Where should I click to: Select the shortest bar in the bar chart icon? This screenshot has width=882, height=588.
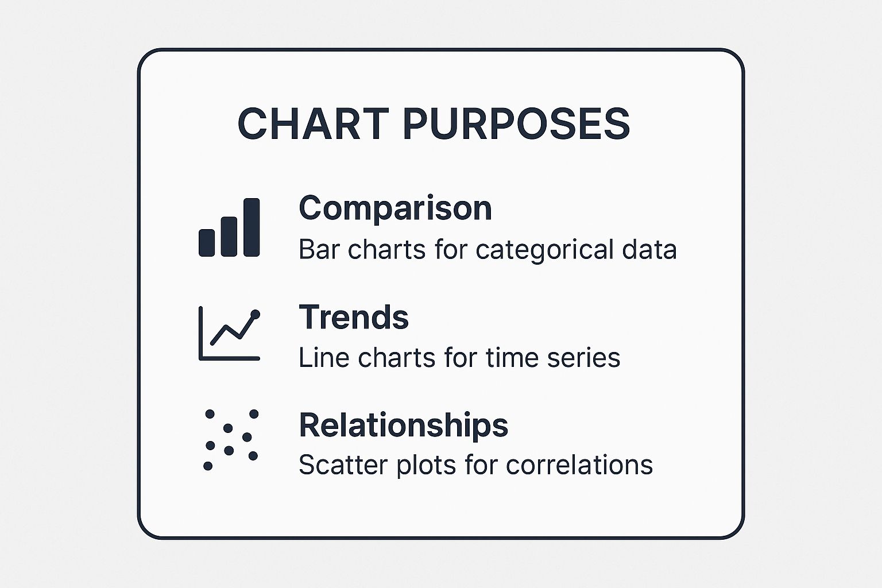point(207,242)
